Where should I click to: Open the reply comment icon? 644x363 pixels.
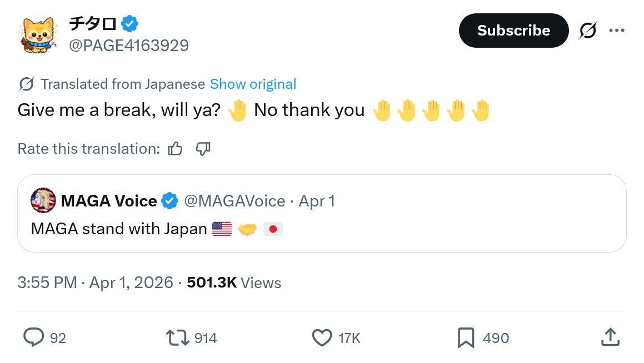[x=34, y=337]
